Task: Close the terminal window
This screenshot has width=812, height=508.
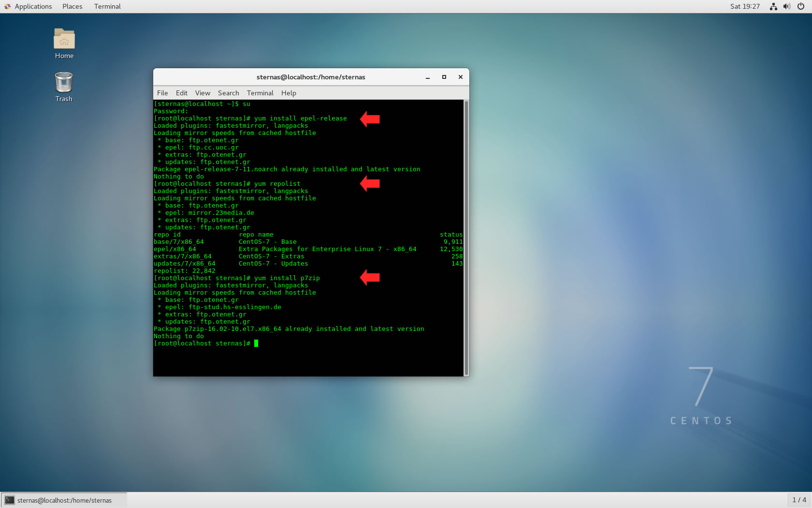Action: coord(461,77)
